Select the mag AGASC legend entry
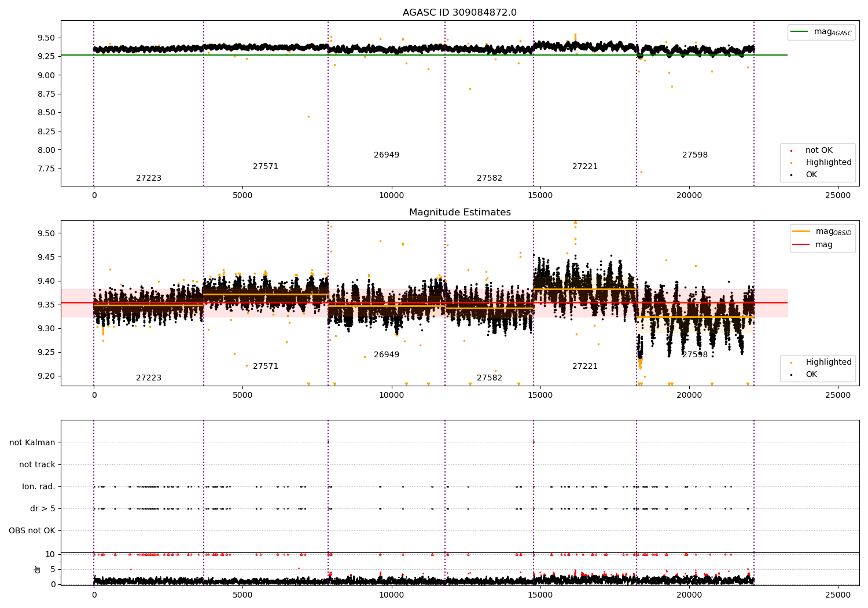Image resolution: width=868 pixels, height=608 pixels. (x=821, y=32)
